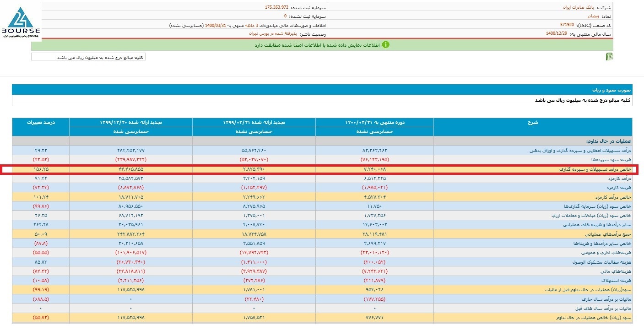Click value ۱,۷۵۸,۵۲۱ net profit 1399/03/31
The width and height of the screenshot is (644, 336).
[x=254, y=318]
